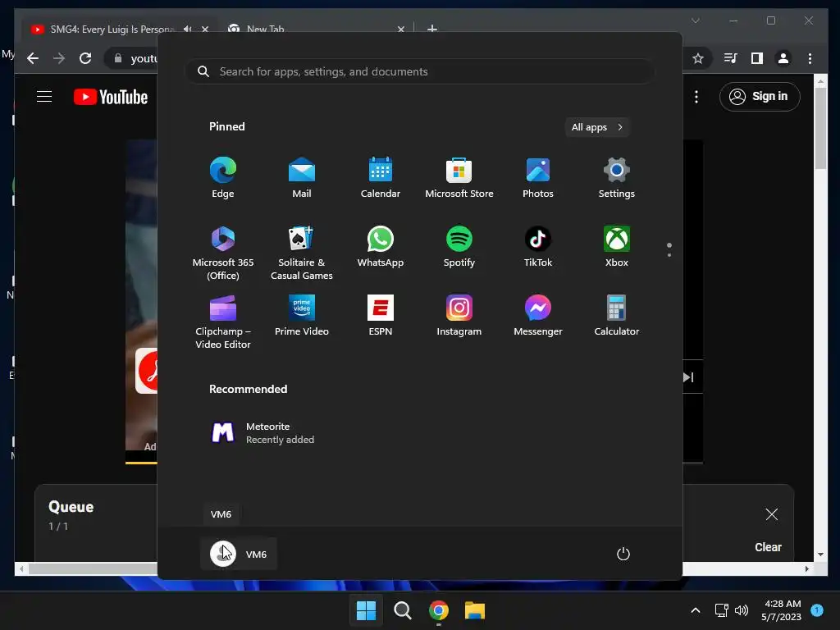
Task: Go back in Chrome
Action: click(33, 58)
